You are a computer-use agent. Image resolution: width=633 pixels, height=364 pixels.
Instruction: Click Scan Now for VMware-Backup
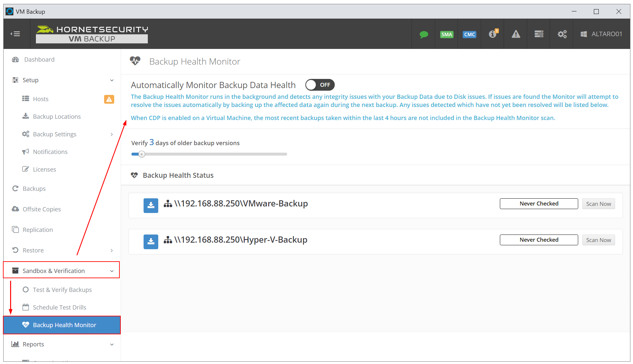[x=598, y=204]
